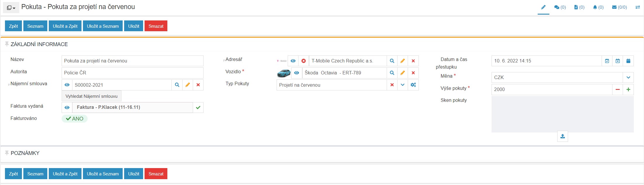
Task: Increase Výše pokuty with plus button
Action: click(x=628, y=90)
